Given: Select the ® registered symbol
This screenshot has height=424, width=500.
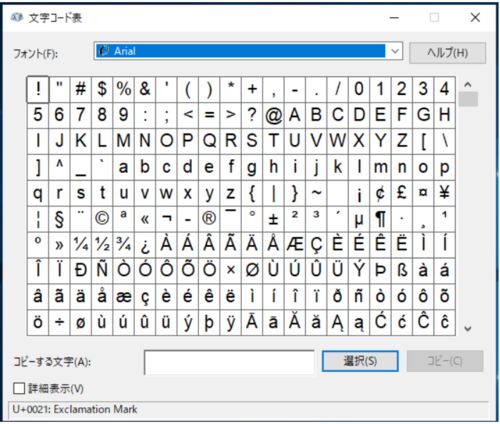Looking at the screenshot, I should tap(209, 219).
